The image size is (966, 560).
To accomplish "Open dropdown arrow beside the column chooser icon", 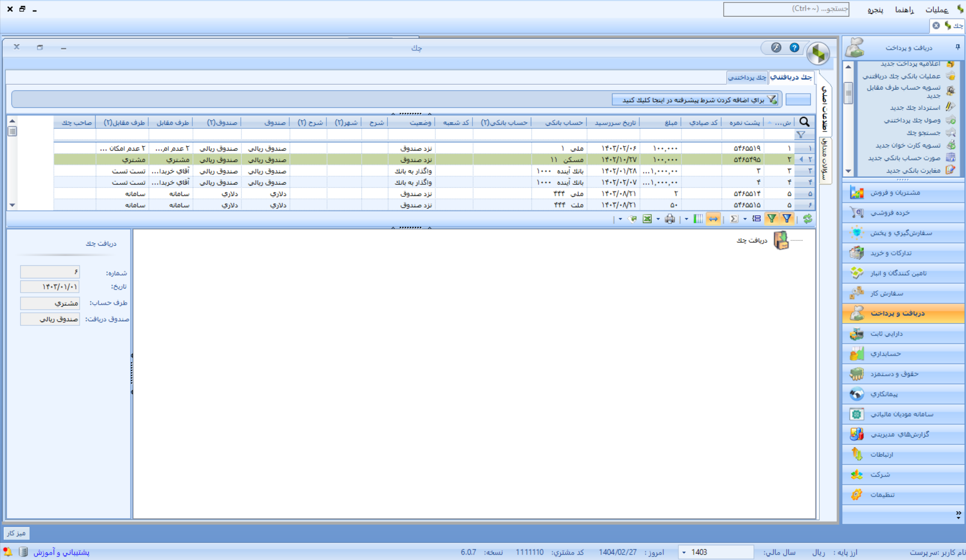I will tap(686, 219).
